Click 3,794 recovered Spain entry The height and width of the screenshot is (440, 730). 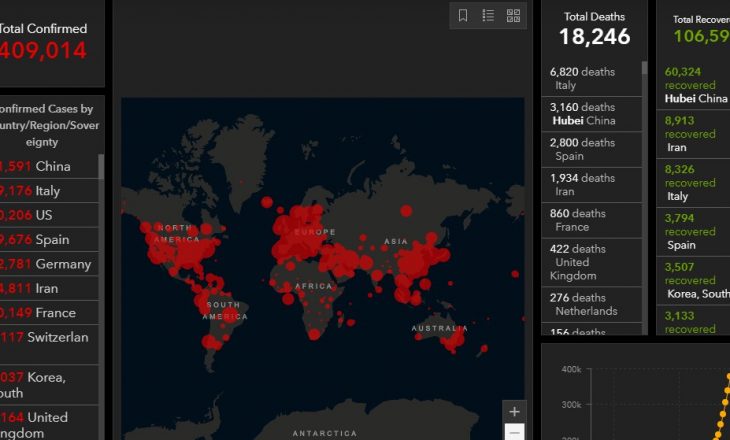693,232
